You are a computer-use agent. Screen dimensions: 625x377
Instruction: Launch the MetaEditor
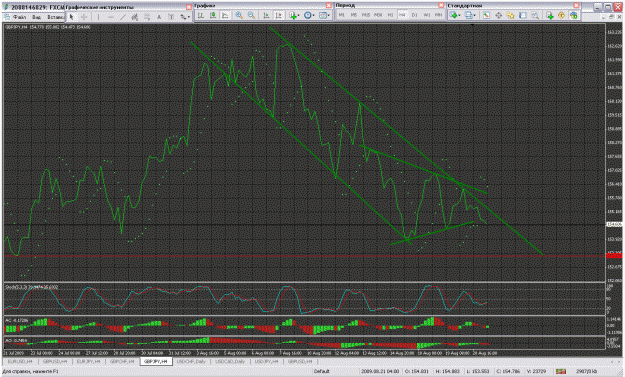[562, 15]
